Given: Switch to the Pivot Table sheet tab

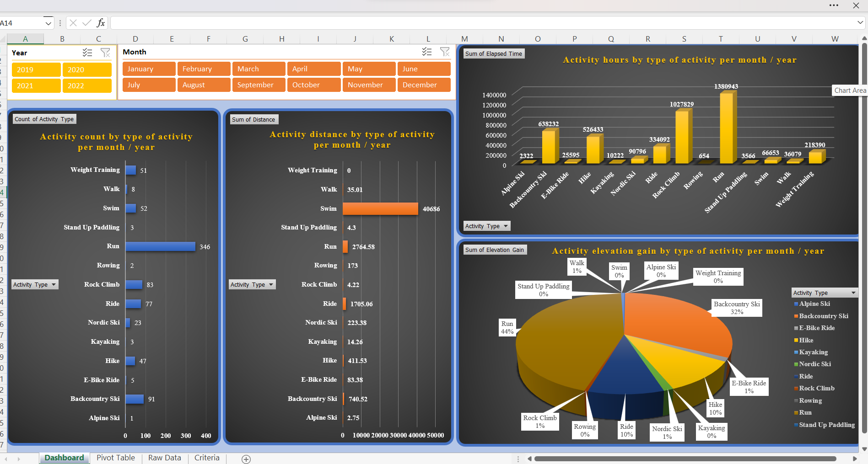Looking at the screenshot, I should coord(116,458).
